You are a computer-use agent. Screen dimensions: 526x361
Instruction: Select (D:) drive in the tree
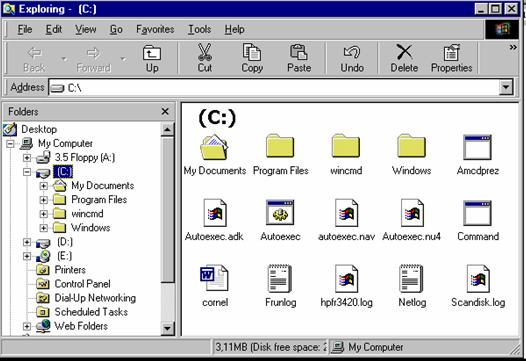click(64, 242)
